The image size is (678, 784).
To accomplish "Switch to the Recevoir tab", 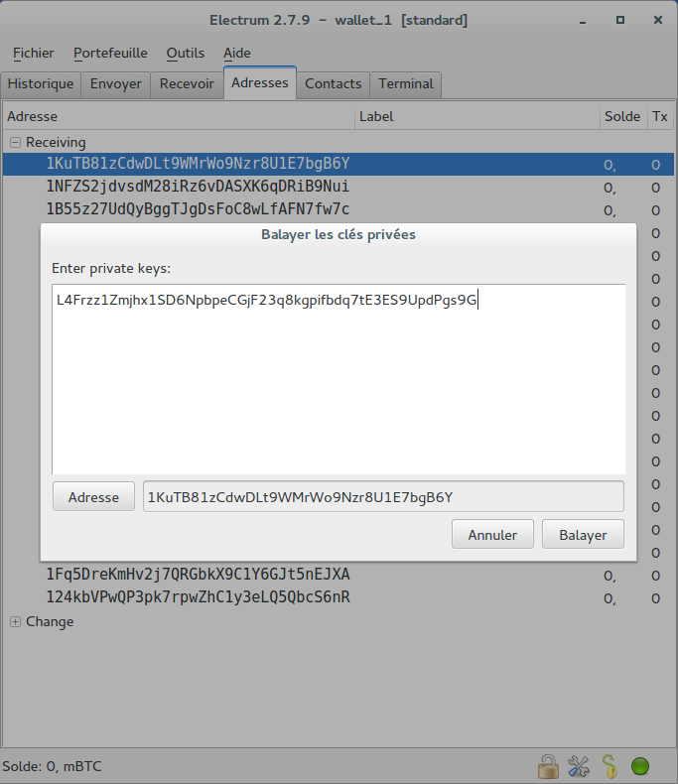I will point(187,84).
